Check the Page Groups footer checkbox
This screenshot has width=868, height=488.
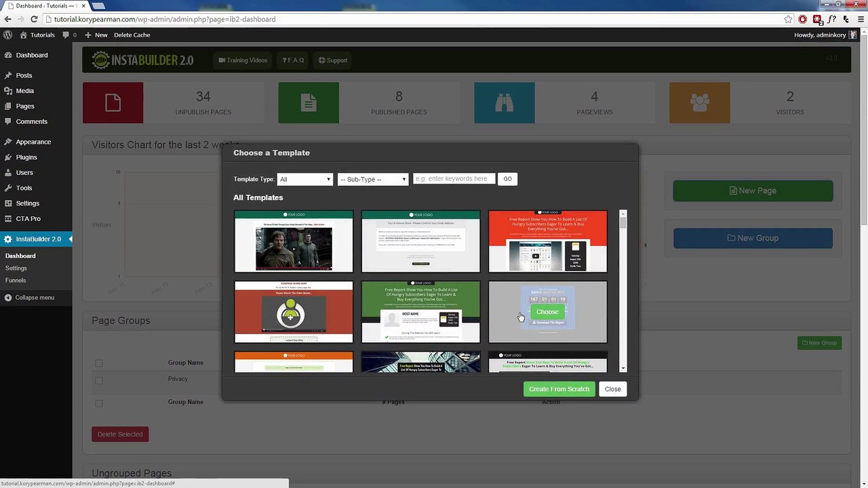(x=99, y=403)
